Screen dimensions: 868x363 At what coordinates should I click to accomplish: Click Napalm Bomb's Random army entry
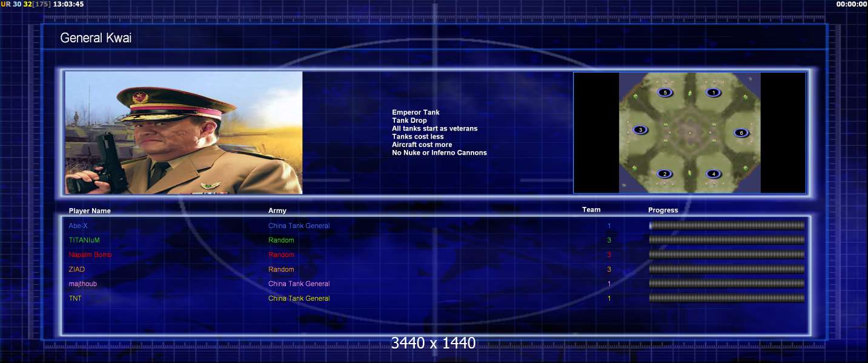click(x=281, y=255)
